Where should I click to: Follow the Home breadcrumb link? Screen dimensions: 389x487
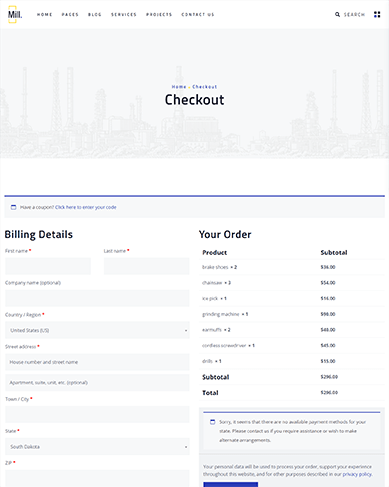179,87
